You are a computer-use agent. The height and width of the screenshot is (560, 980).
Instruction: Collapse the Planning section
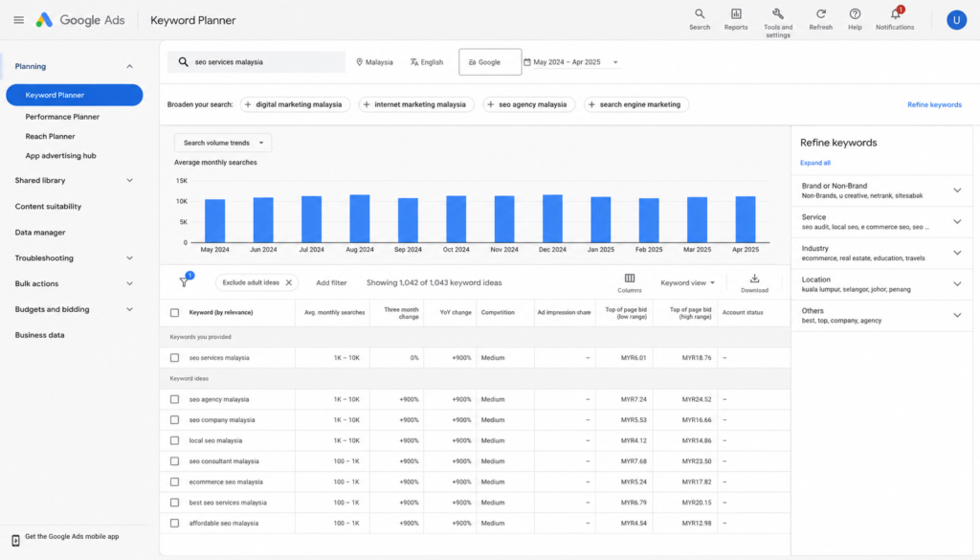pyautogui.click(x=129, y=66)
